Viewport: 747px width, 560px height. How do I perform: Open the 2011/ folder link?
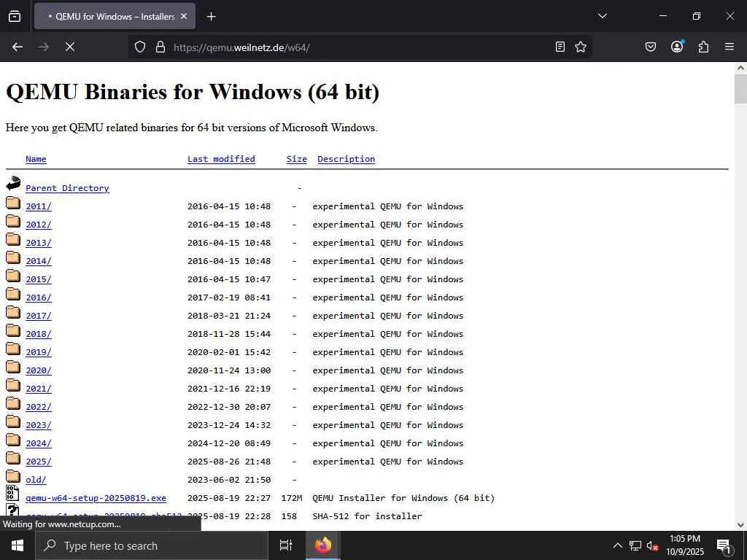pos(39,206)
